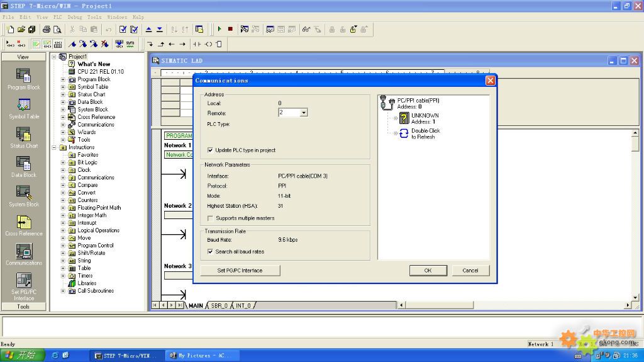The width and height of the screenshot is (644, 362).
Task: Click Set PG/PC Interface button
Action: pos(240,270)
